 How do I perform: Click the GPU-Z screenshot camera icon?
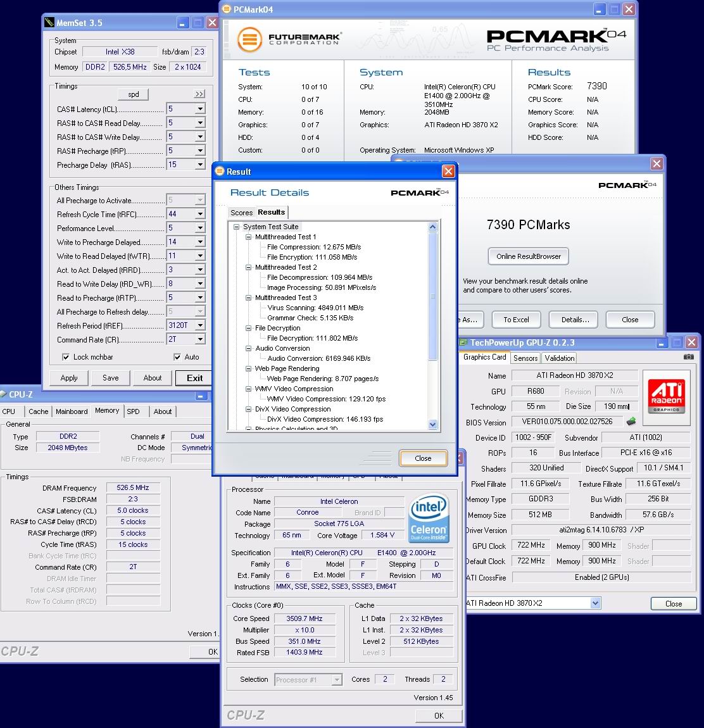[689, 356]
